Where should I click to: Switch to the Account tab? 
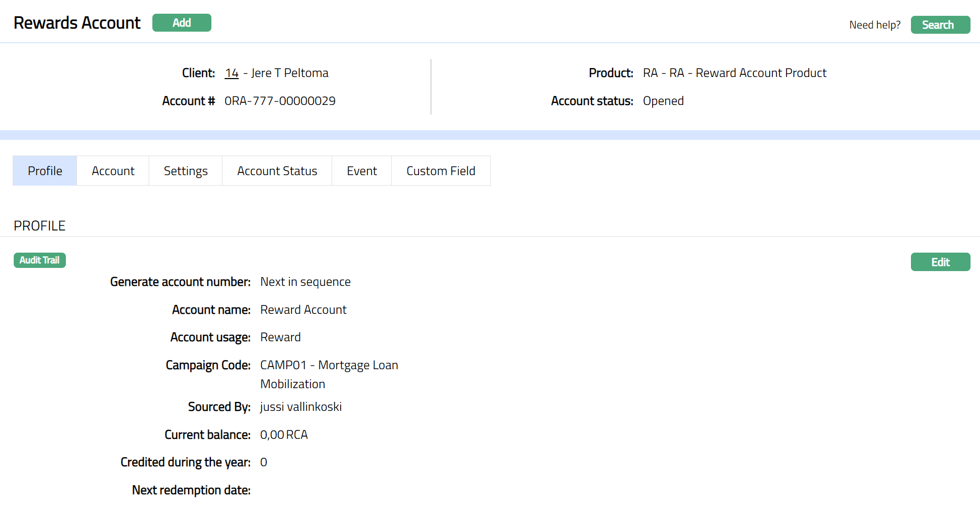[113, 171]
